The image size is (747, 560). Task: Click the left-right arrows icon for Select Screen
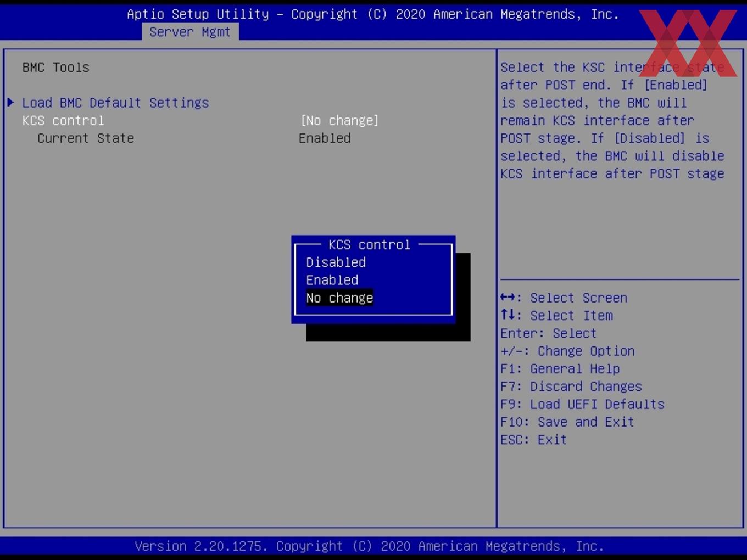(508, 297)
